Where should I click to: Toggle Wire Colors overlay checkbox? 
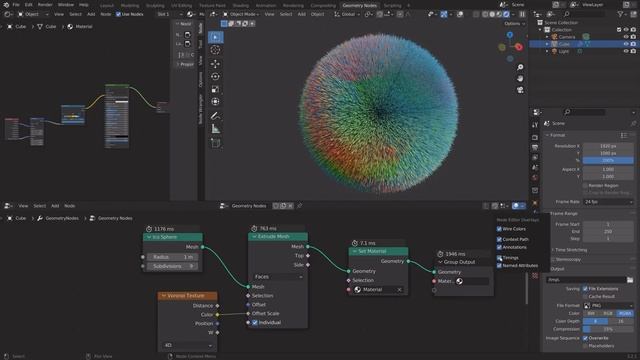(x=499, y=229)
